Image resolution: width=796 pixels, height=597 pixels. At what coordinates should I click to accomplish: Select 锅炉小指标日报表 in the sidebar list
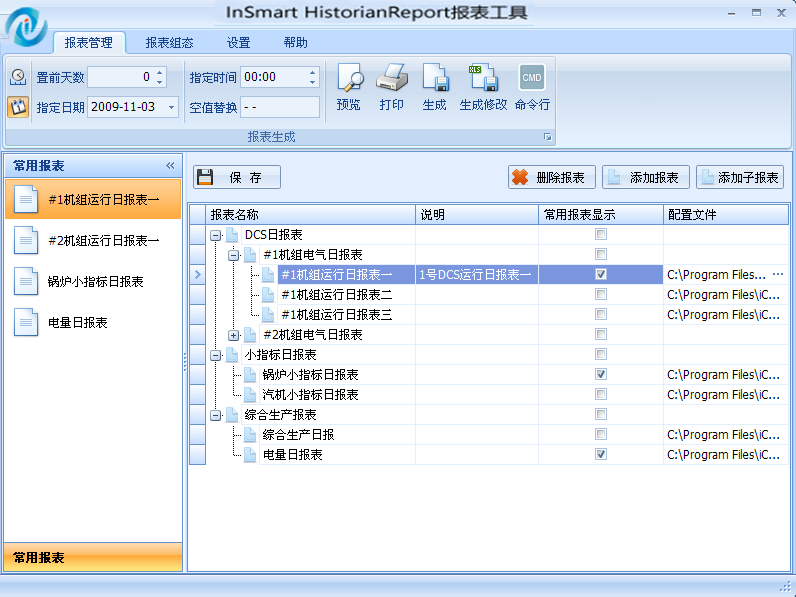93,281
